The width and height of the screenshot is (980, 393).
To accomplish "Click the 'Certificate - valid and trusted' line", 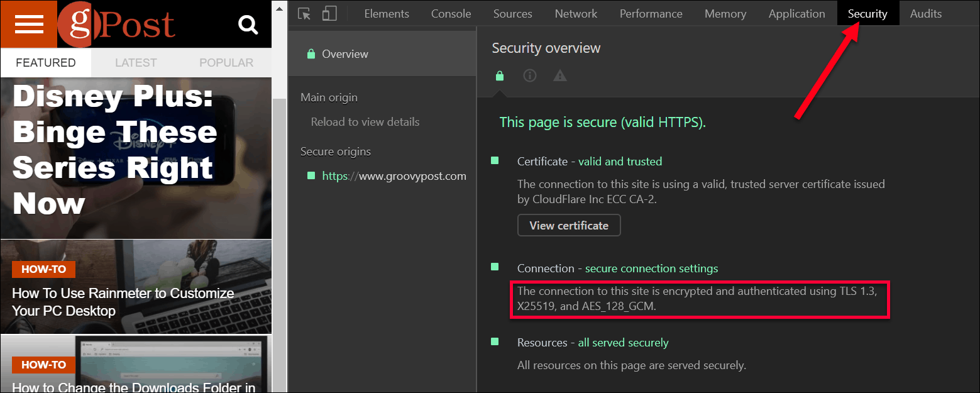I will (x=590, y=162).
